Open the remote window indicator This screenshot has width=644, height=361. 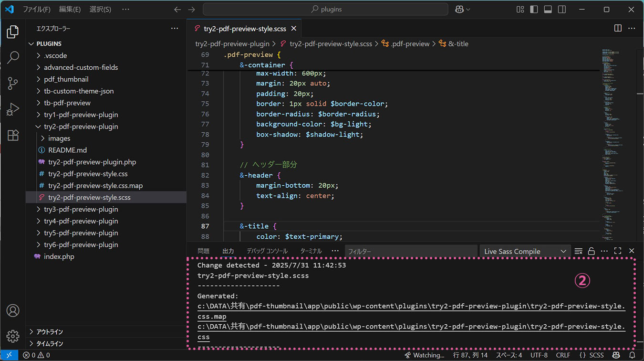tap(9, 355)
